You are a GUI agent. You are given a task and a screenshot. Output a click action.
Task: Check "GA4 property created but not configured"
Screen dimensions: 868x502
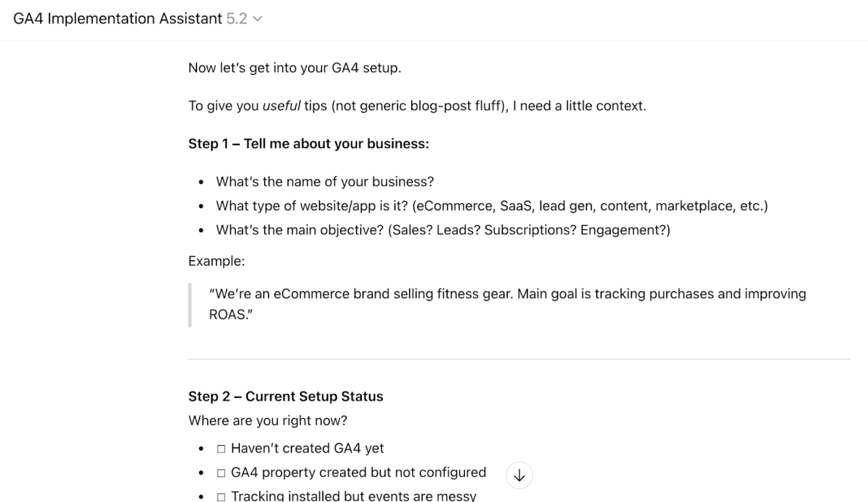pyautogui.click(x=221, y=472)
